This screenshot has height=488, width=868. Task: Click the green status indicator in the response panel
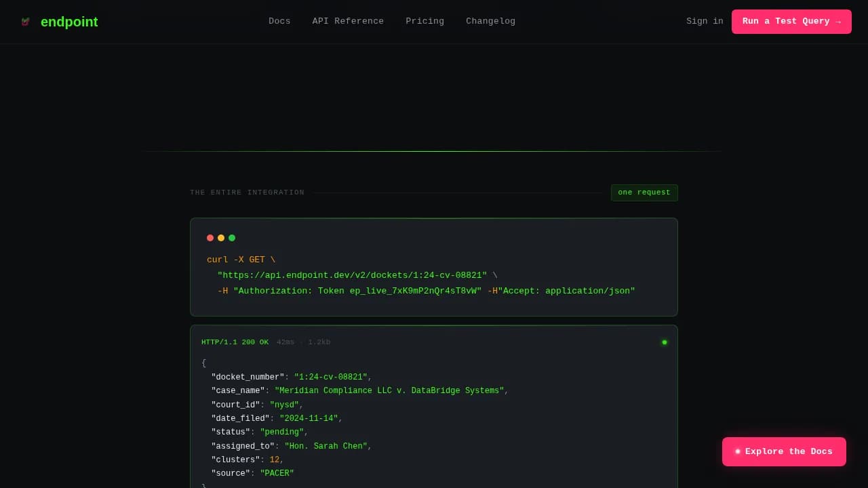click(665, 342)
